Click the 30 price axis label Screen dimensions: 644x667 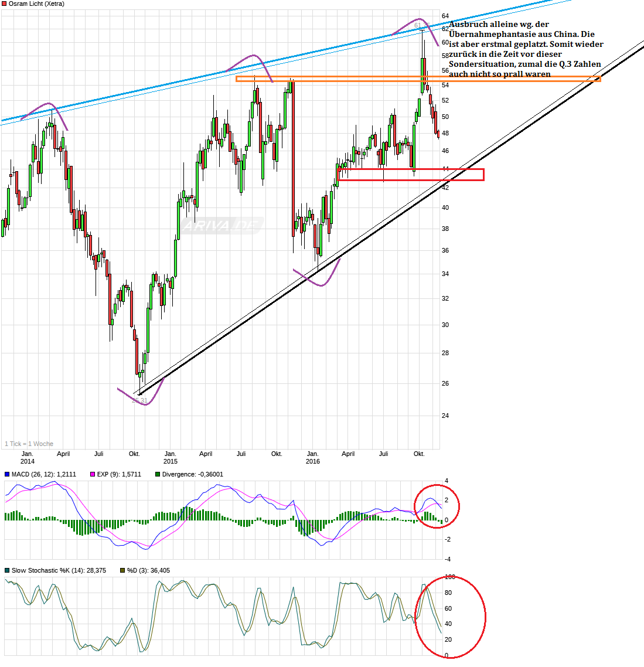(x=445, y=325)
